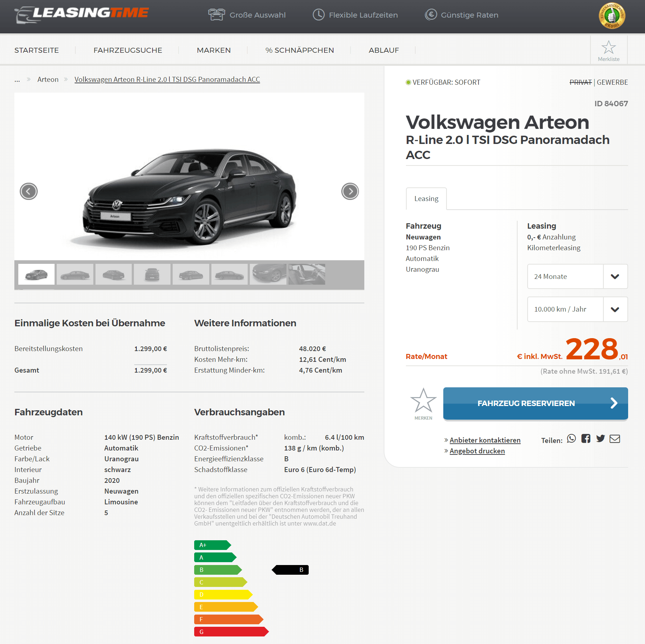Image resolution: width=645 pixels, height=644 pixels.
Task: Select eighth thumbnail, interior view
Action: (307, 274)
